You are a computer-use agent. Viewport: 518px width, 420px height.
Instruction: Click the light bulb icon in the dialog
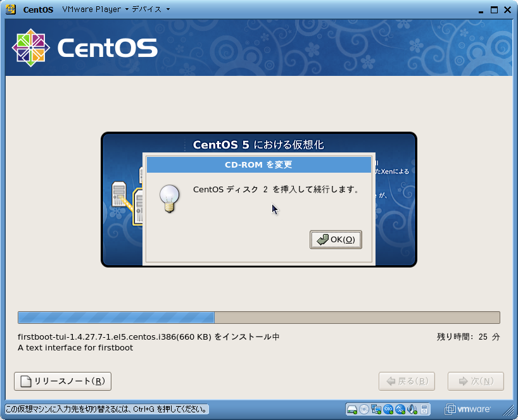[x=170, y=198]
